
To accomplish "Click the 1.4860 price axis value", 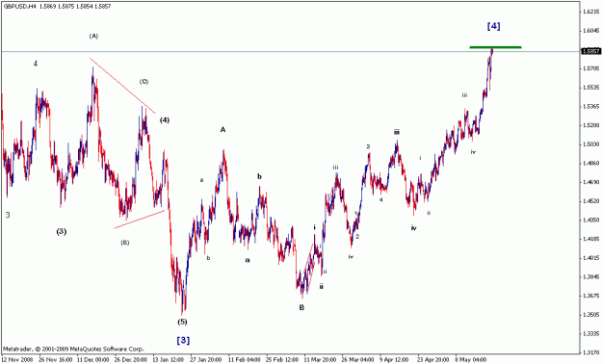I will 591,163.
